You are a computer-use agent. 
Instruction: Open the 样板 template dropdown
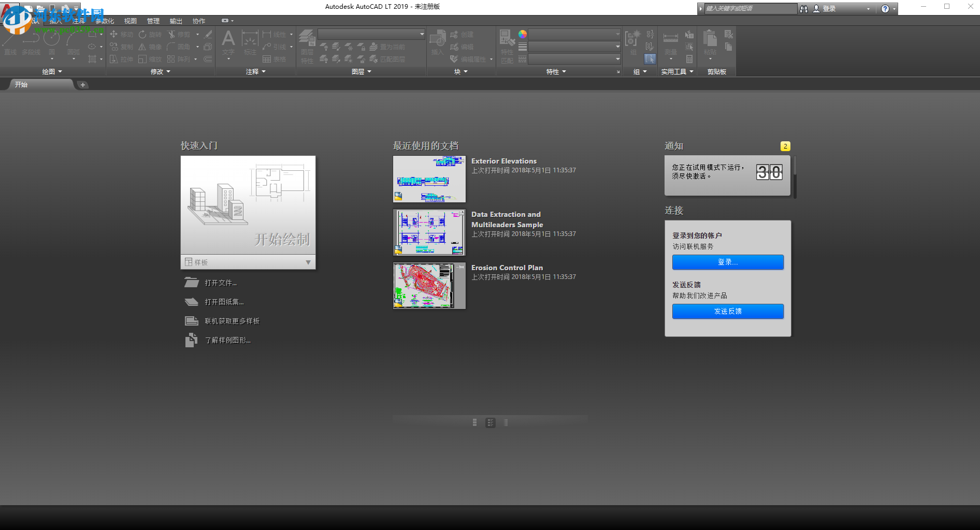(309, 262)
